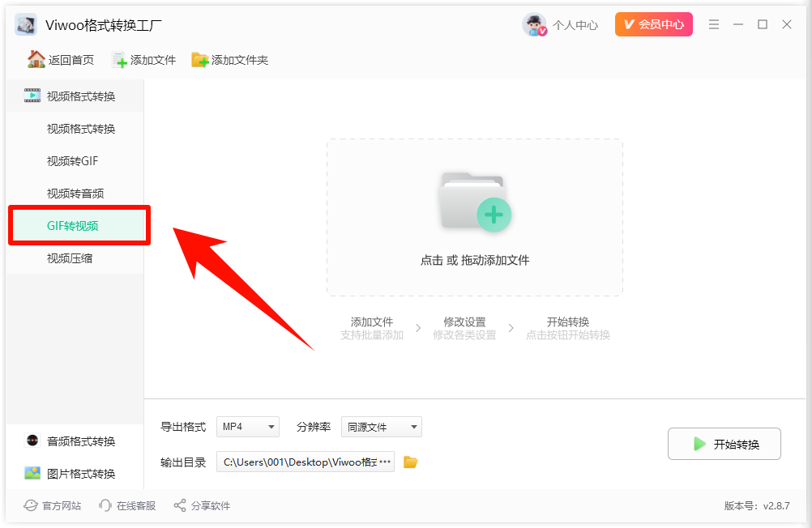Click the share icon for 分享软件

180,506
